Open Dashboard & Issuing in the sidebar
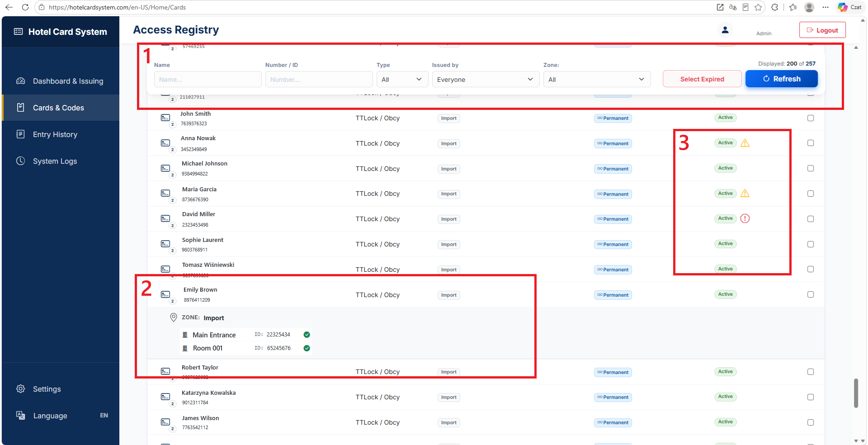Image resolution: width=868 pixels, height=445 pixels. (61, 81)
